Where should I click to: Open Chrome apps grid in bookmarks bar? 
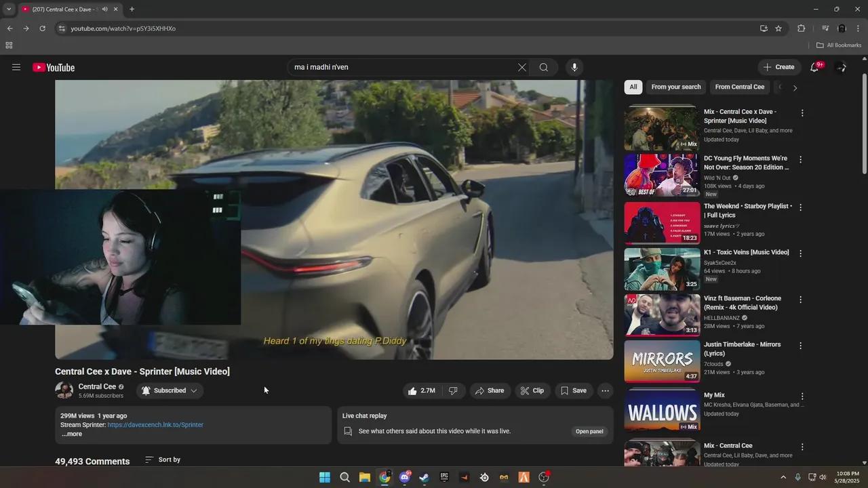coord(9,45)
